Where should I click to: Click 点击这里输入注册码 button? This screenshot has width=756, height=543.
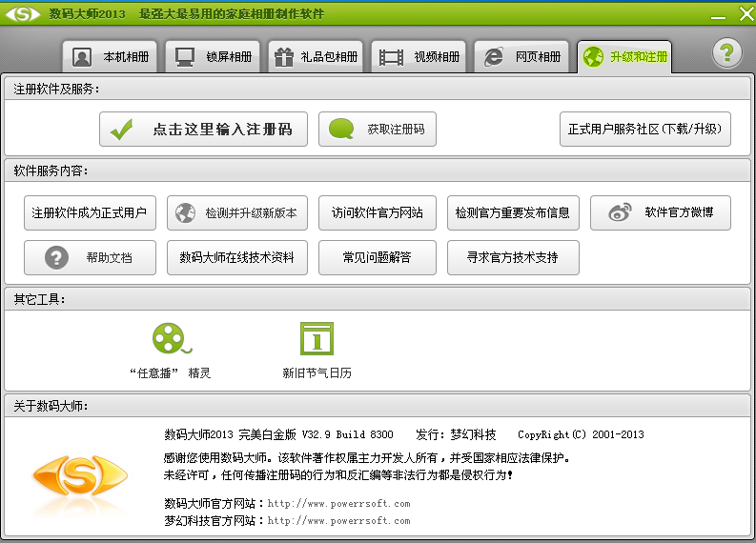(x=203, y=129)
